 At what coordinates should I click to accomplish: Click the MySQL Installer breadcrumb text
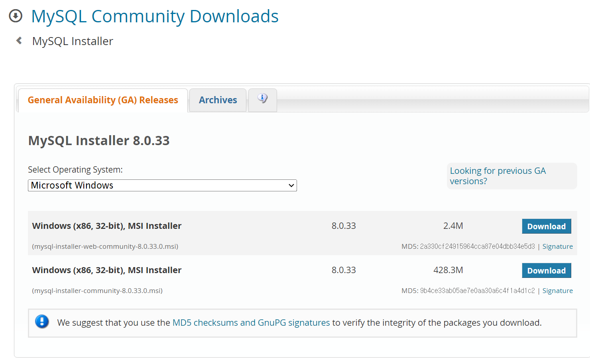click(x=73, y=41)
